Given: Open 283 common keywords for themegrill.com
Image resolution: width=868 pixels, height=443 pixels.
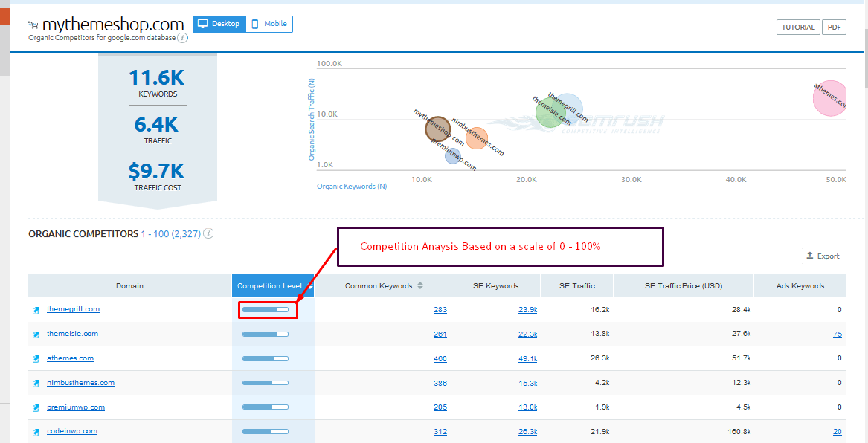Looking at the screenshot, I should (440, 310).
